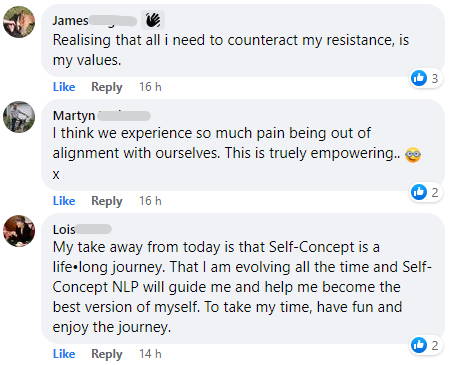Click the reaction count 3 on James's comment

coord(435,78)
